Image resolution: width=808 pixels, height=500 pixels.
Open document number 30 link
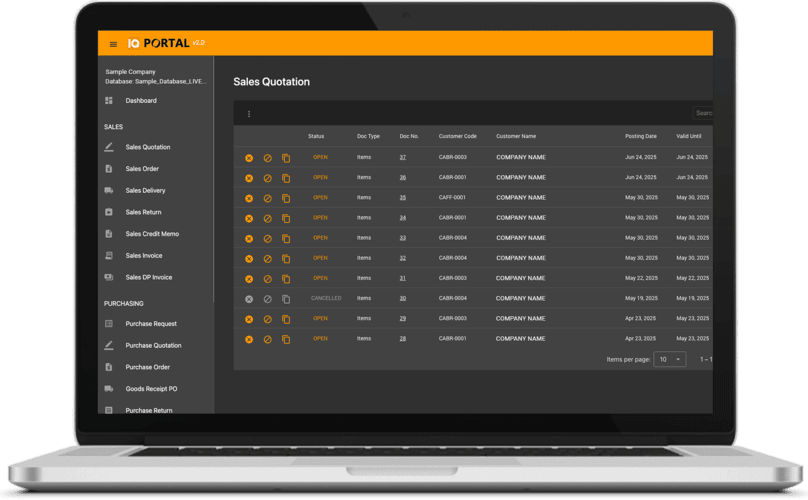pos(402,298)
